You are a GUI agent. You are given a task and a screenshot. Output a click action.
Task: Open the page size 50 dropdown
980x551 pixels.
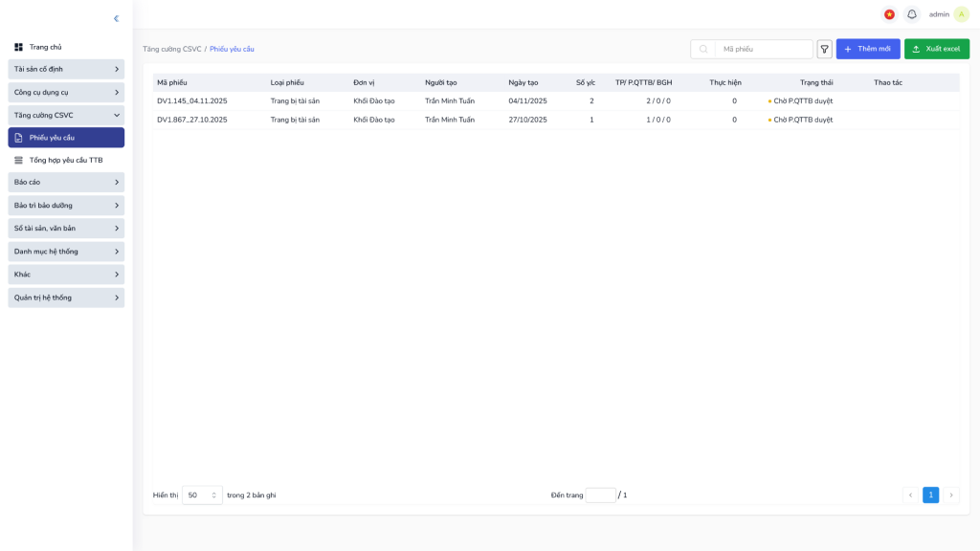point(202,495)
